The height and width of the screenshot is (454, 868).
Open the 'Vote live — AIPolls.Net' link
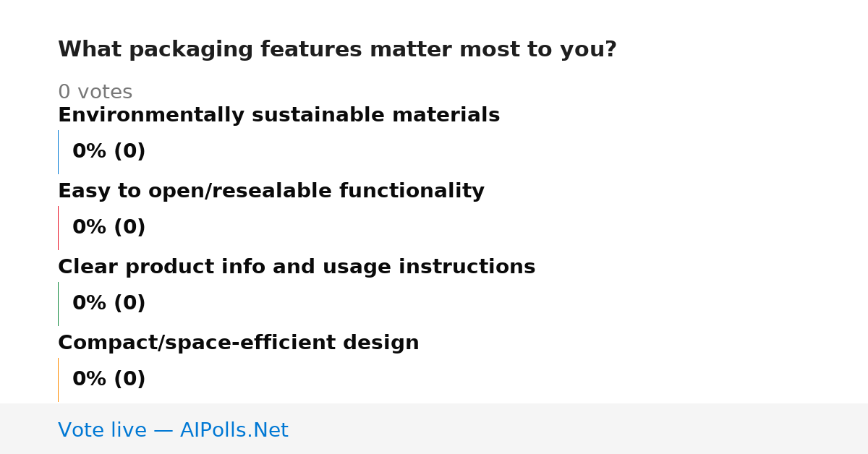tap(173, 431)
